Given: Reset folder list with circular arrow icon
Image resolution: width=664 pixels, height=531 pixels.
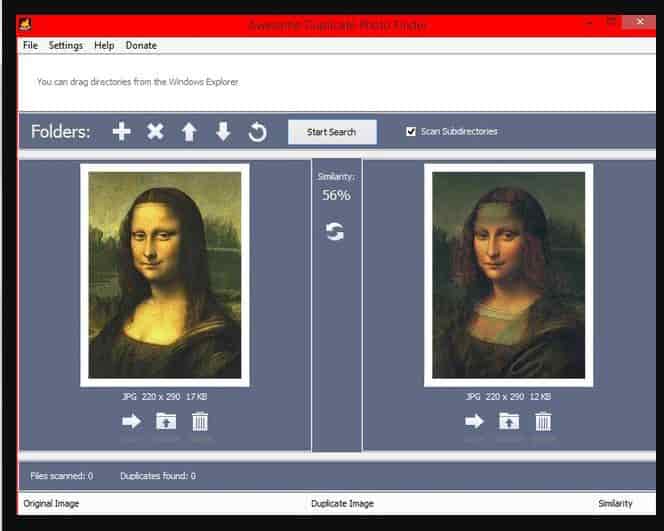Looking at the screenshot, I should tap(257, 132).
